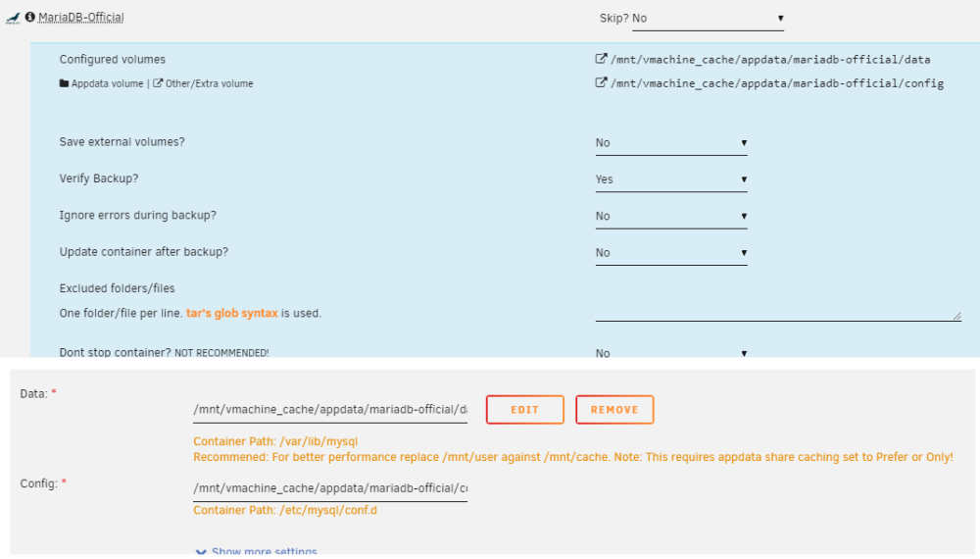The height and width of the screenshot is (559, 980).
Task: Click the Excluded folders/files label
Action: tap(117, 288)
